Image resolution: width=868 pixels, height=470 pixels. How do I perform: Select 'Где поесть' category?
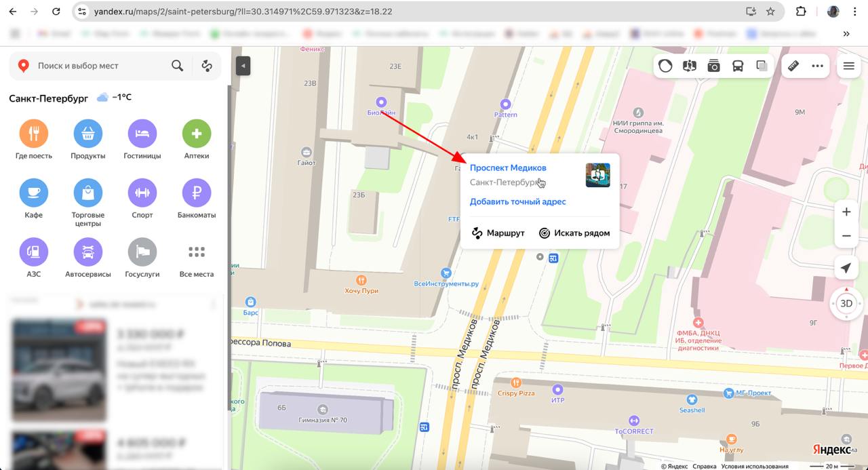34,140
